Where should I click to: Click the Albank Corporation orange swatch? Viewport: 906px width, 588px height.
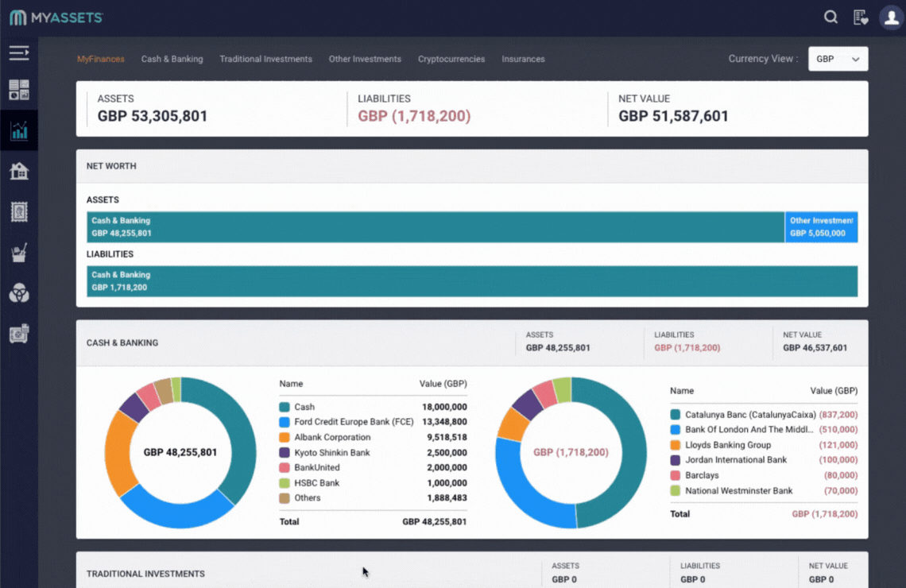pos(285,437)
